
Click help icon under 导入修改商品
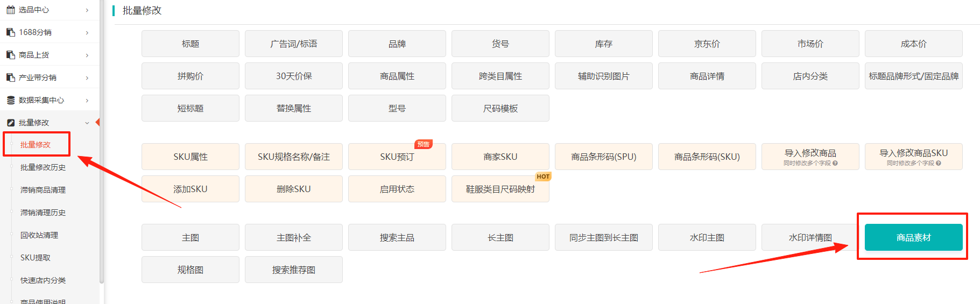[835, 163]
